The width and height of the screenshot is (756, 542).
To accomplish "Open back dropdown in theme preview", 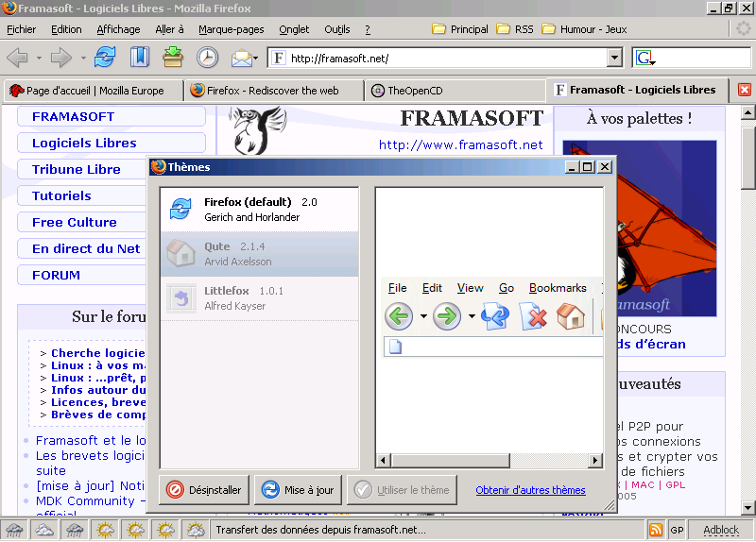I will tap(423, 316).
